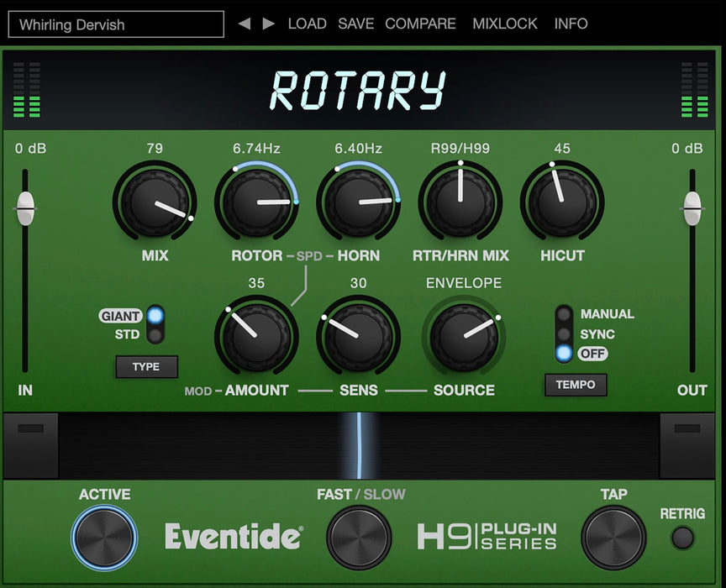Toggle the small RETRIG button
The width and height of the screenshot is (726, 588).
coord(682,538)
